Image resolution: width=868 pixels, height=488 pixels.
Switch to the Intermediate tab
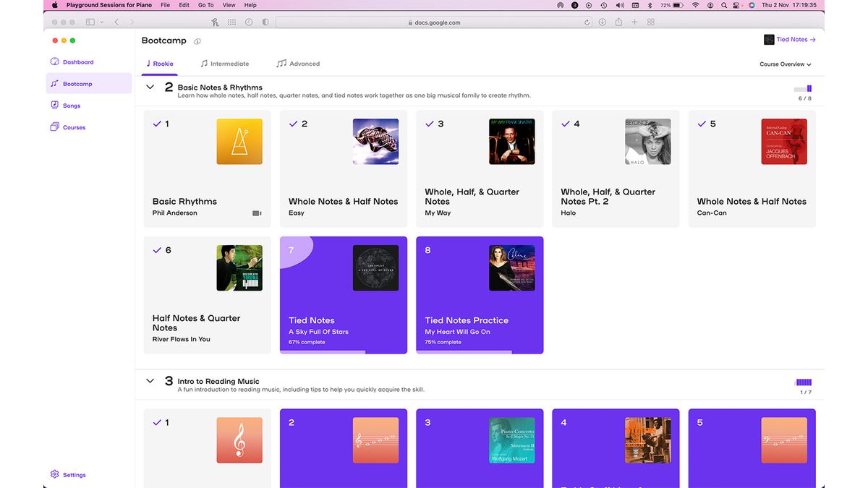coord(225,64)
